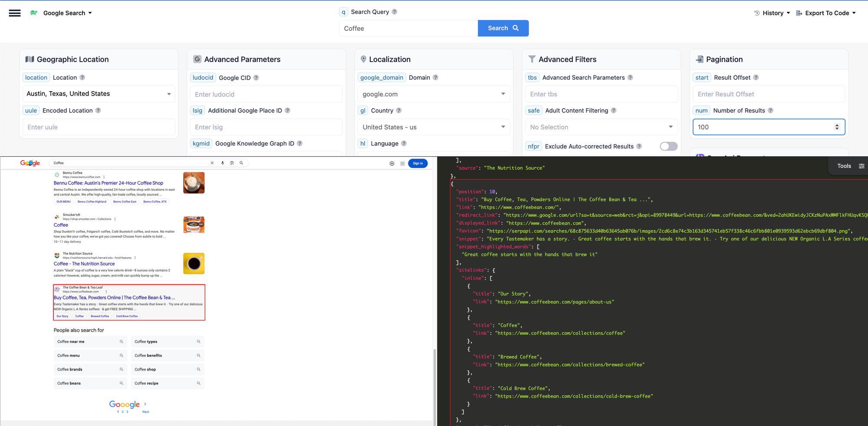Select the Coffee types suggestion

(168, 342)
